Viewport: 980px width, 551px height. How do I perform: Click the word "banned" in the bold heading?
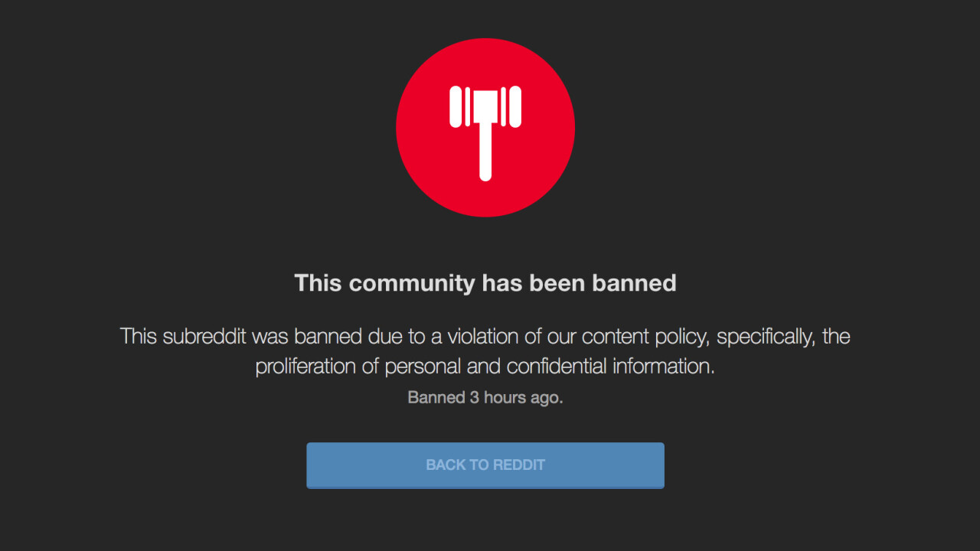coord(634,283)
